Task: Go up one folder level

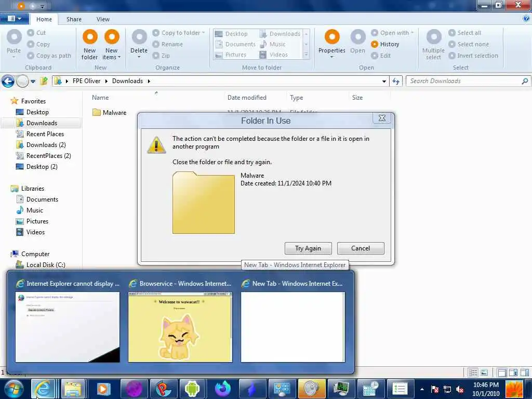Action: pos(44,81)
